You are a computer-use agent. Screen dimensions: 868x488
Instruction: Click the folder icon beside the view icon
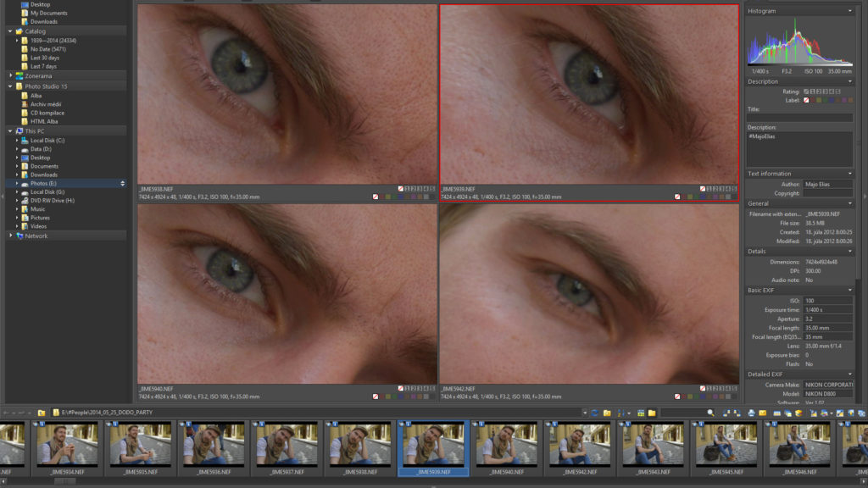pyautogui.click(x=652, y=413)
